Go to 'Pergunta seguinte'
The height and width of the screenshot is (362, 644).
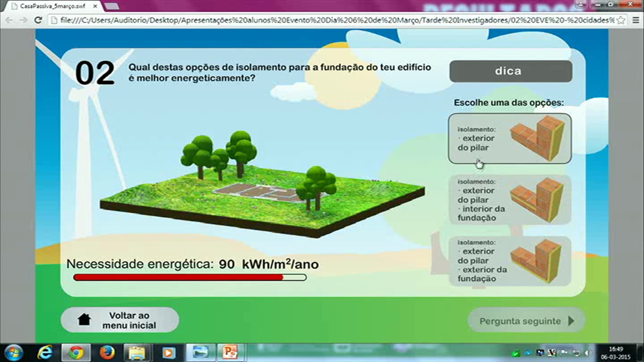[x=527, y=321]
